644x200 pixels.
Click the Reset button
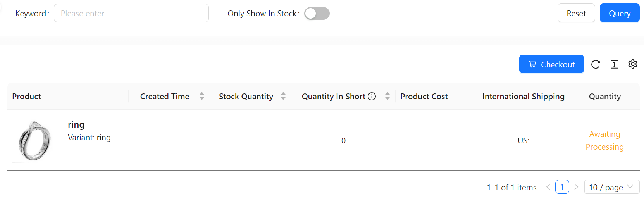point(576,13)
